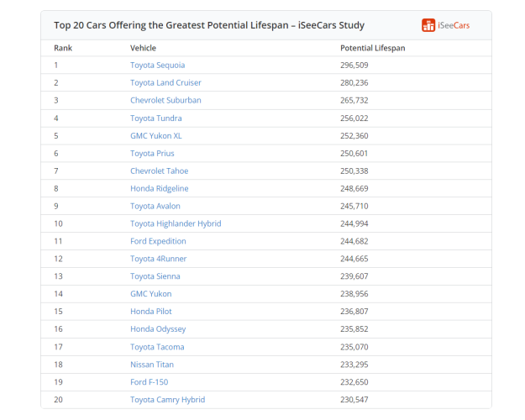
Task: Open the Chevrolet Tahoe link
Action: pyautogui.click(x=160, y=171)
